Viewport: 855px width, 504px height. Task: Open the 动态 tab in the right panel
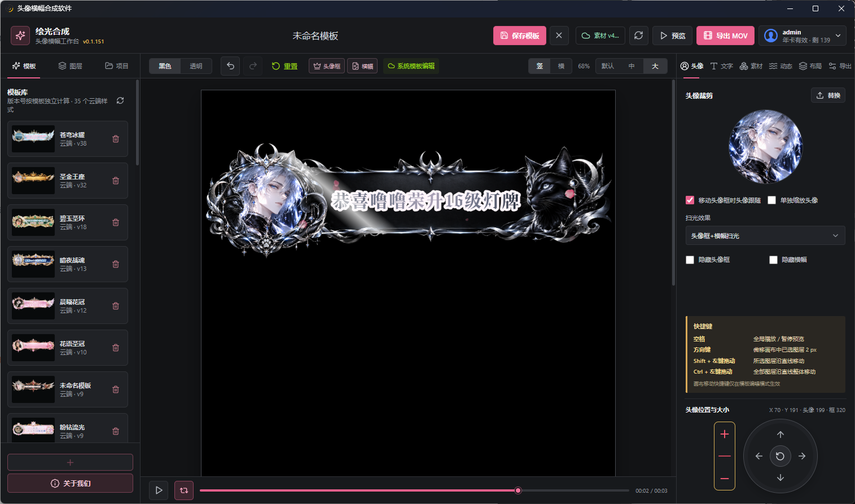(781, 66)
